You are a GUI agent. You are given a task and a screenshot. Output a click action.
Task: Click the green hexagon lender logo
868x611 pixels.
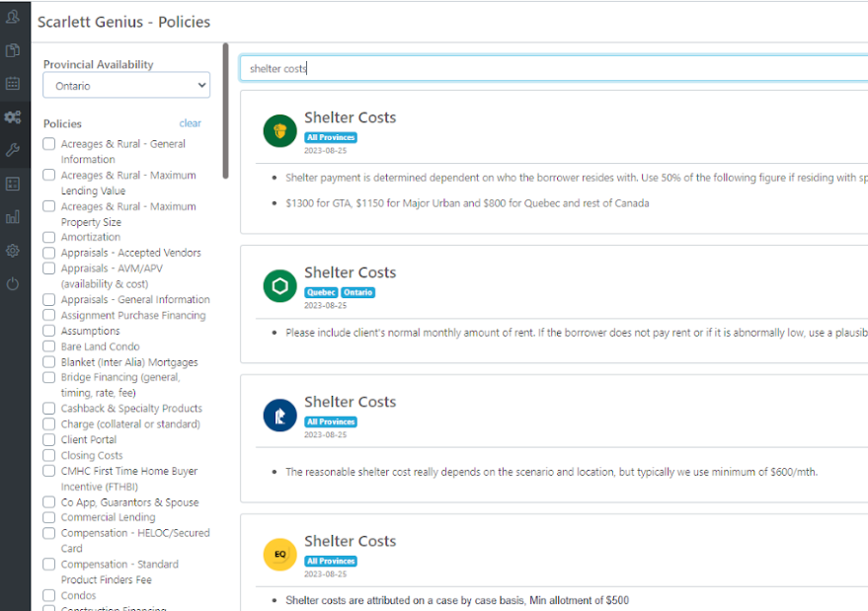point(280,286)
